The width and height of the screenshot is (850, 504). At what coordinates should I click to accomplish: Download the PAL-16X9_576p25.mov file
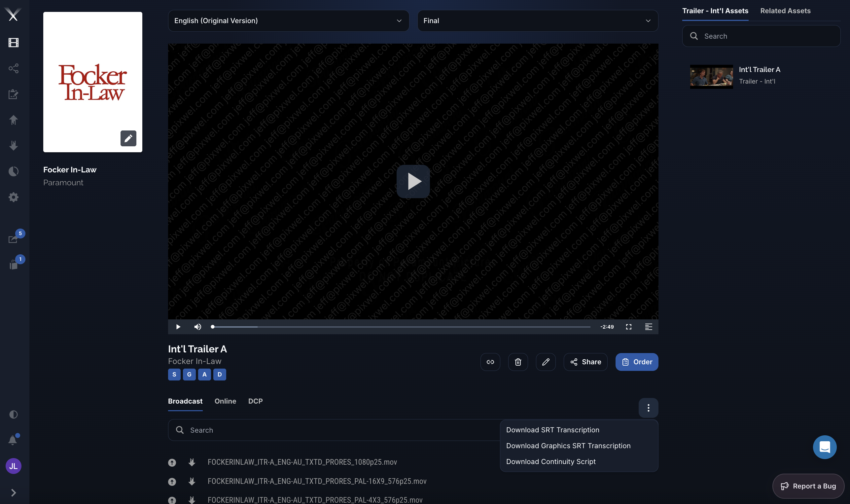coord(192,482)
